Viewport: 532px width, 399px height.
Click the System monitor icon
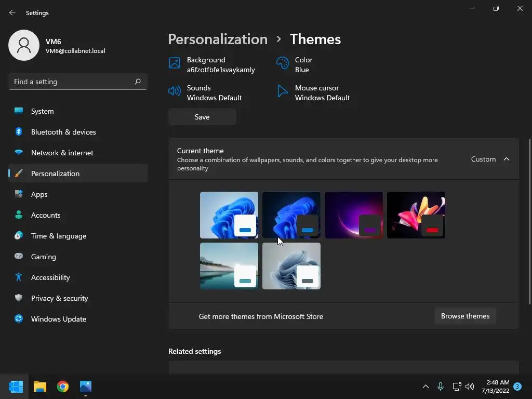pos(19,111)
